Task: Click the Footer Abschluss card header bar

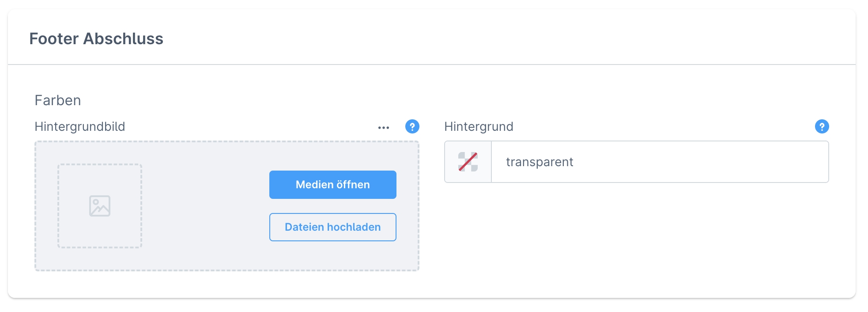Action: (486, 38)
